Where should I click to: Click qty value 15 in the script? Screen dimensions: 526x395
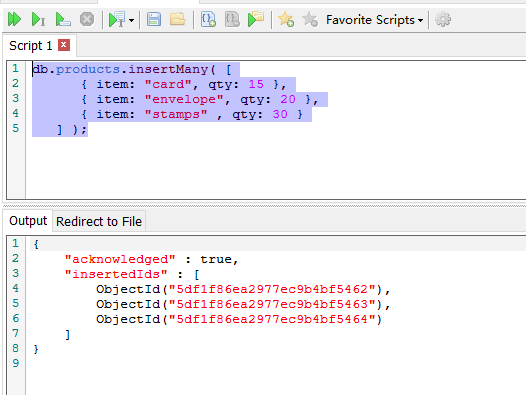[x=256, y=84]
